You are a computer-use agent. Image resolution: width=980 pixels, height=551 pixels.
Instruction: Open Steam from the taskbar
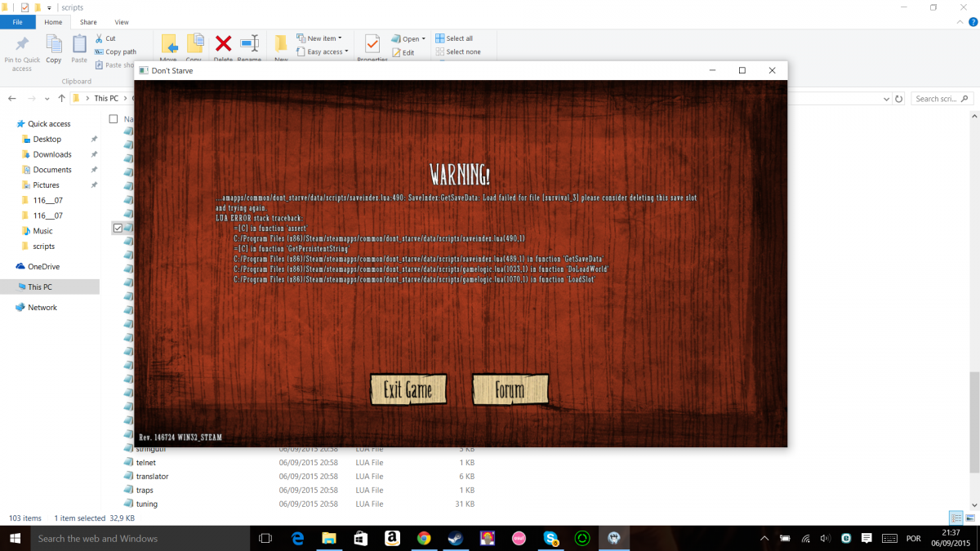[x=455, y=538]
